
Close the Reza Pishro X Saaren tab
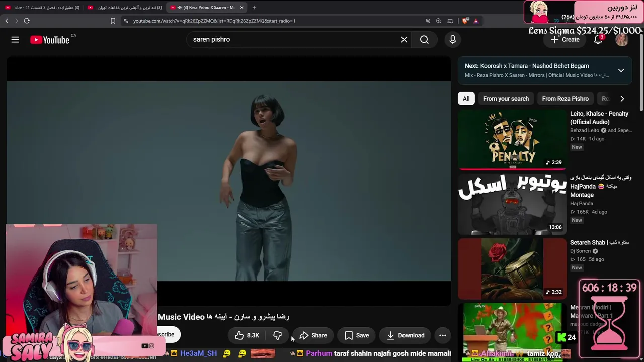tap(242, 7)
